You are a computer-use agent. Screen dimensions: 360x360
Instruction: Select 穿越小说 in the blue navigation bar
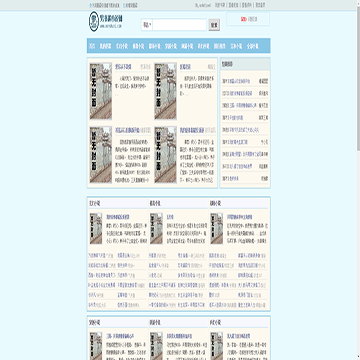tap(171, 46)
